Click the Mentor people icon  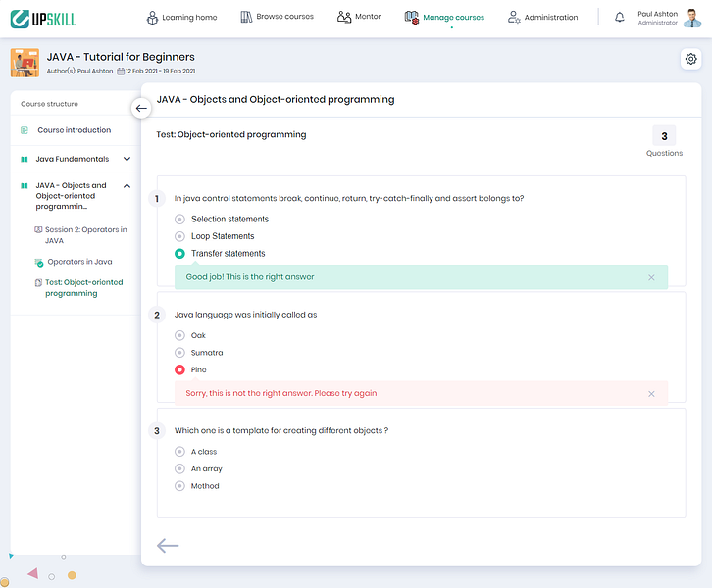tap(344, 17)
